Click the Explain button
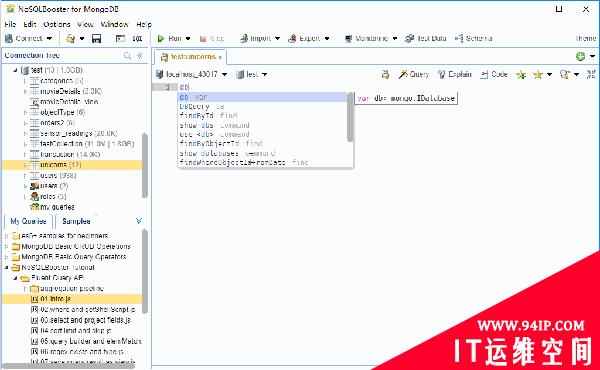The height and width of the screenshot is (370, 600). [455, 74]
